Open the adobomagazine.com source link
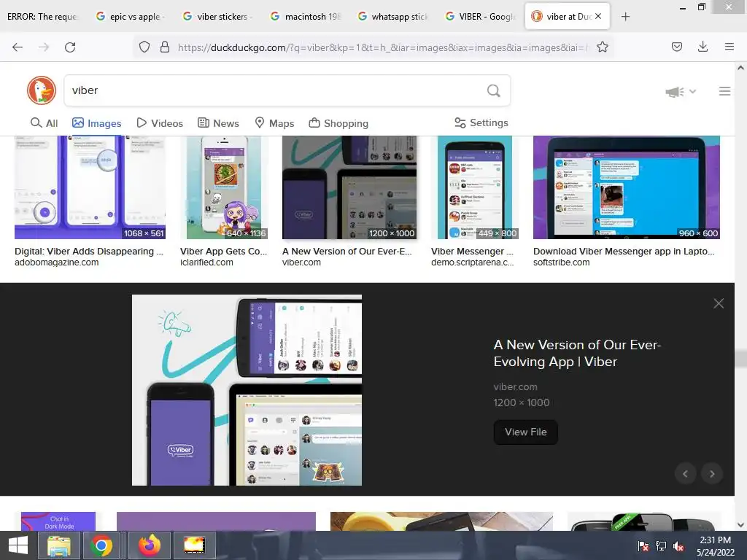This screenshot has height=560, width=747. (57, 262)
